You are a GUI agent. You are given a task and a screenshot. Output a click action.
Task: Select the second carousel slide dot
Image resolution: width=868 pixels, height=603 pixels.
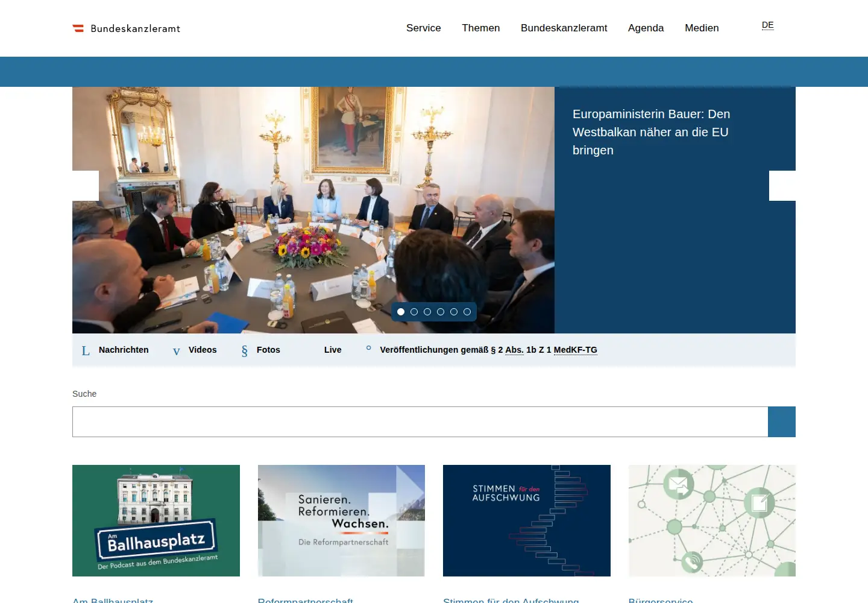[414, 312]
